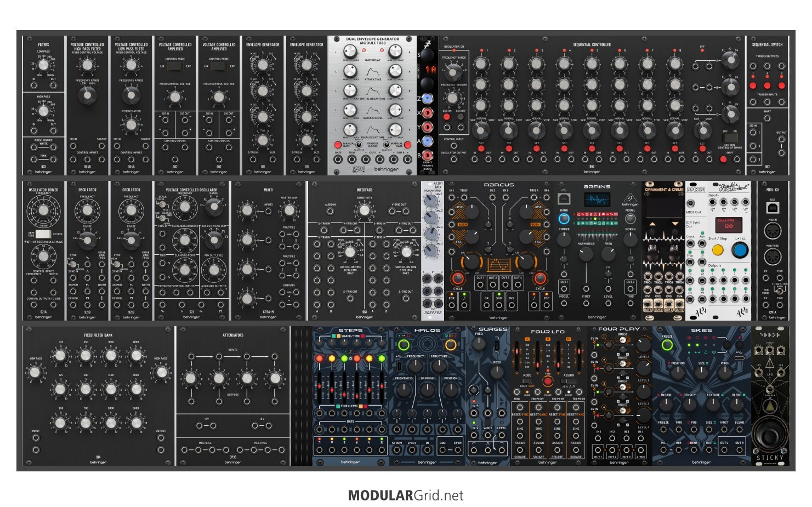This screenshot has width=812, height=507.
Task: Click the Master Gain knob on the Mixer
Action: pyautogui.click(x=289, y=211)
